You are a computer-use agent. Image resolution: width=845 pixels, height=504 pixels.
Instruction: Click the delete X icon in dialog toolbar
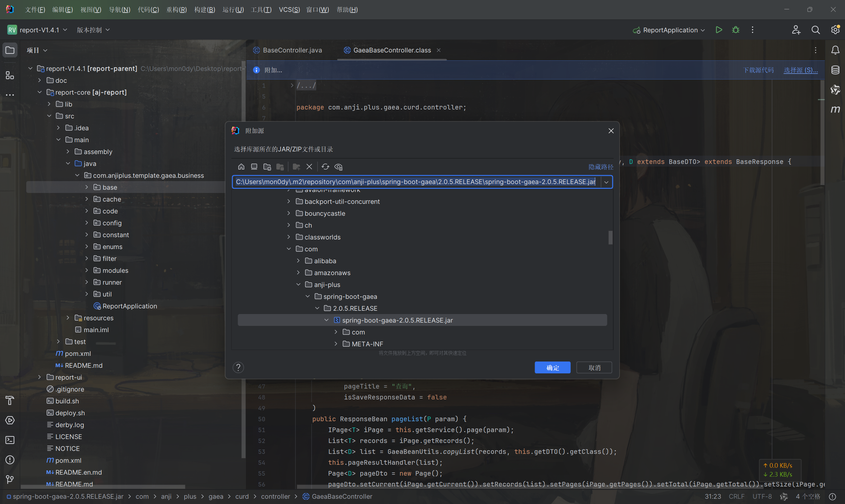tap(309, 167)
